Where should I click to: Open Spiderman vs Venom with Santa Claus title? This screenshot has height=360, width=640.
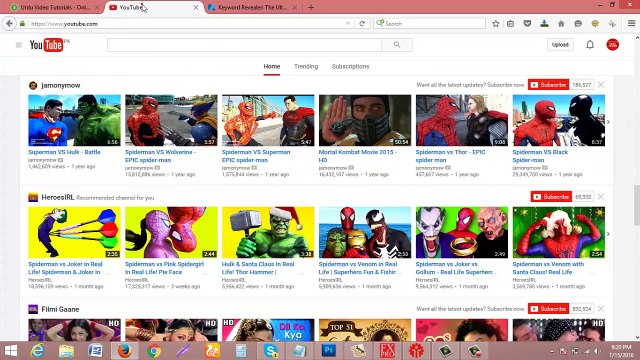pyautogui.click(x=548, y=268)
